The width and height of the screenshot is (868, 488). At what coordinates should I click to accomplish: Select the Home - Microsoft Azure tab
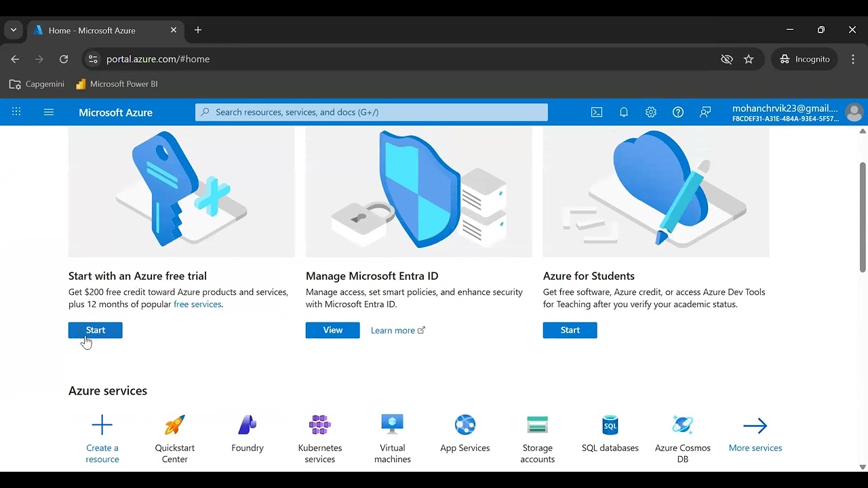click(105, 30)
